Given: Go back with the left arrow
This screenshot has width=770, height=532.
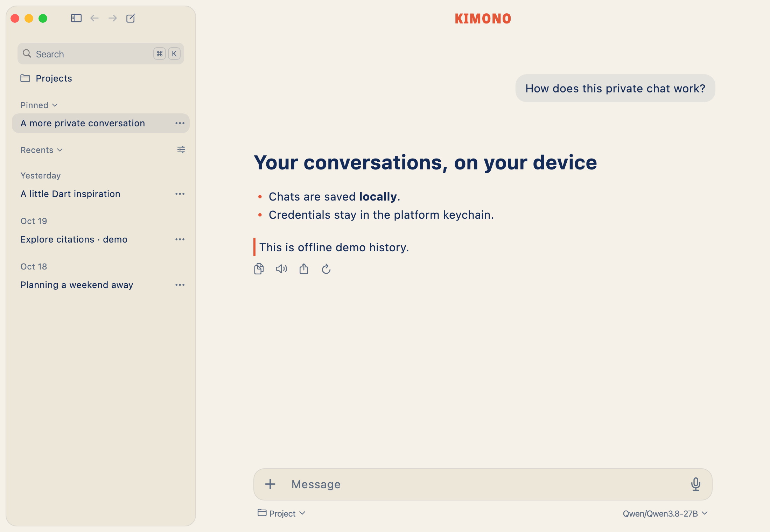Looking at the screenshot, I should coord(94,18).
